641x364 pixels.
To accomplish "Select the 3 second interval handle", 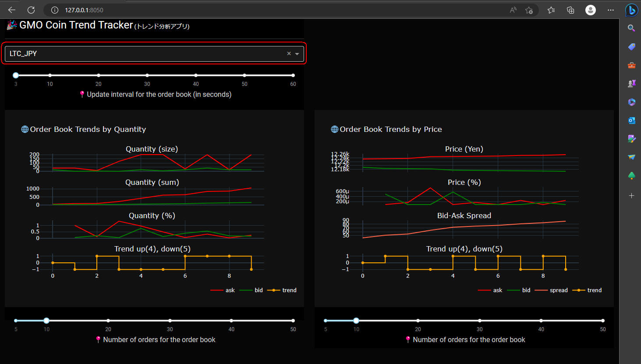I will point(16,75).
